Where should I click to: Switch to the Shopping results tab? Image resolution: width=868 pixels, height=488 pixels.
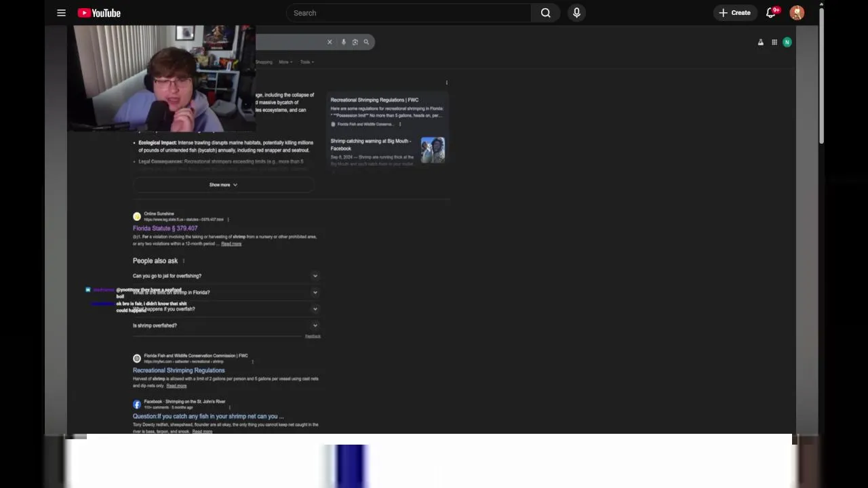pyautogui.click(x=264, y=62)
